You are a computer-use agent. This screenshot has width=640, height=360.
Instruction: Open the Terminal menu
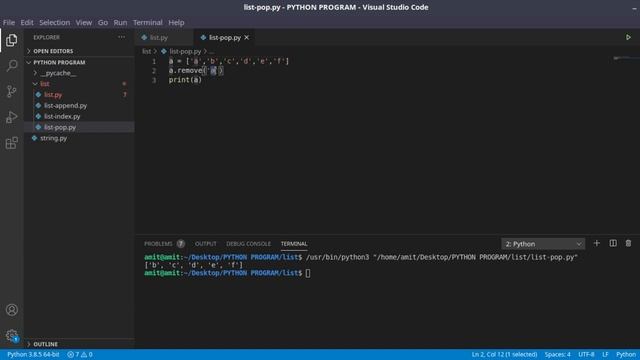(x=147, y=22)
